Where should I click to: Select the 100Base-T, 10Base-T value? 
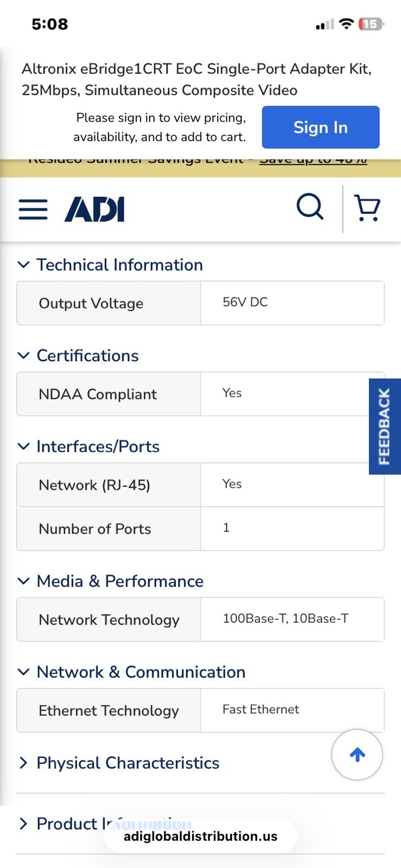point(285,618)
